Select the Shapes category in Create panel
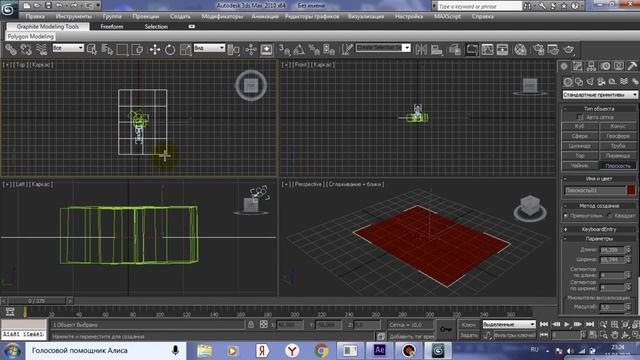This screenshot has width=640, height=360. [x=579, y=82]
